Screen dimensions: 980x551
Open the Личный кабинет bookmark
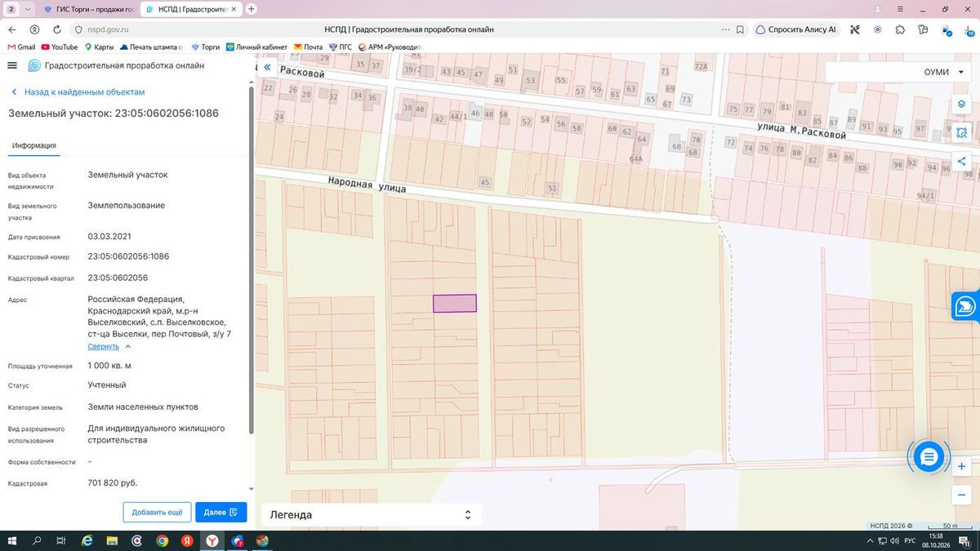coord(257,47)
